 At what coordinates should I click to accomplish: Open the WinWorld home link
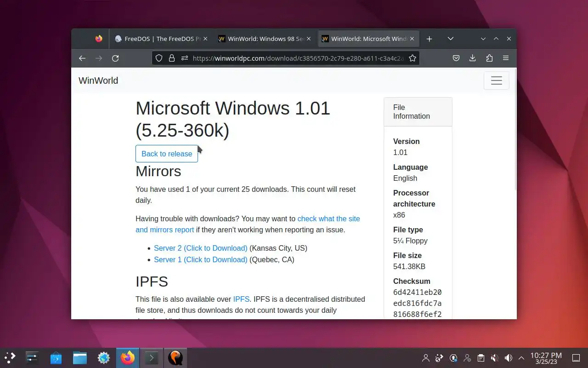click(x=98, y=80)
